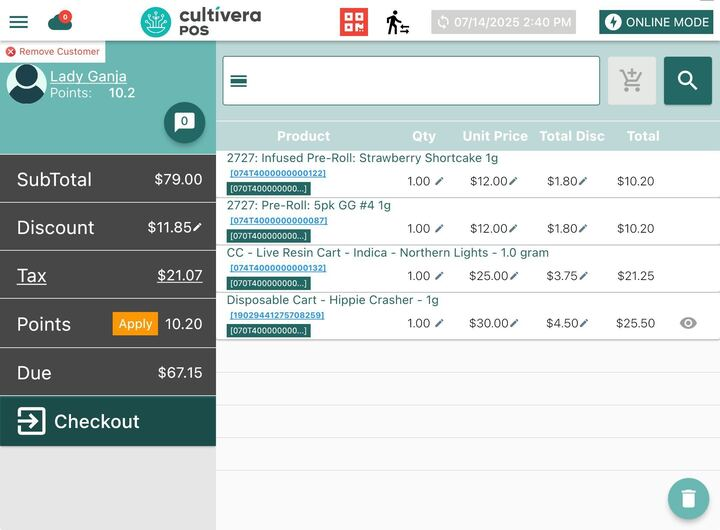This screenshot has height=530, width=720.
Task: Edit quantity for Northern Lights cart
Action: tap(439, 276)
